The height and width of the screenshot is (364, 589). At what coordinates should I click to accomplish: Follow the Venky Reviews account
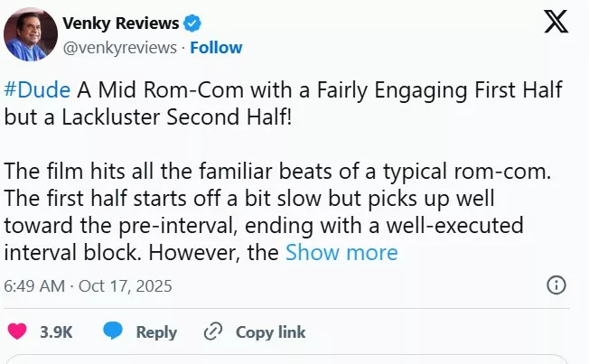click(x=215, y=47)
